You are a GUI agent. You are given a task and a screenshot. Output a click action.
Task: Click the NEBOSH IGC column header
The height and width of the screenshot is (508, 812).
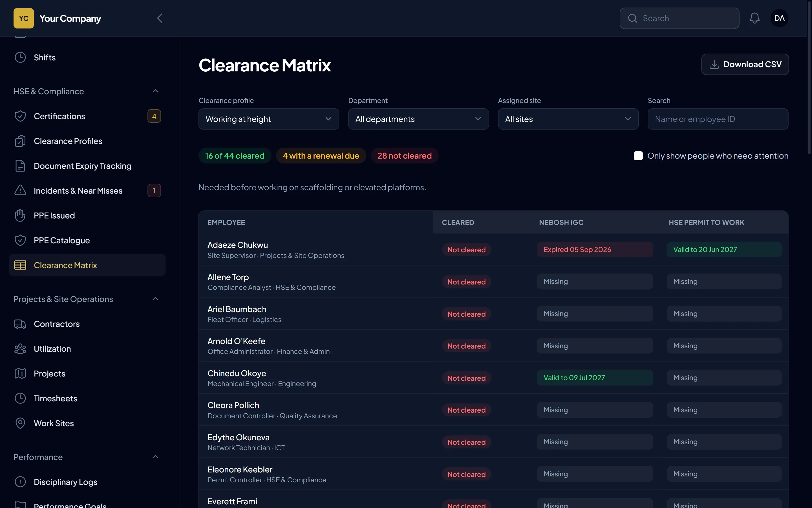[561, 222]
